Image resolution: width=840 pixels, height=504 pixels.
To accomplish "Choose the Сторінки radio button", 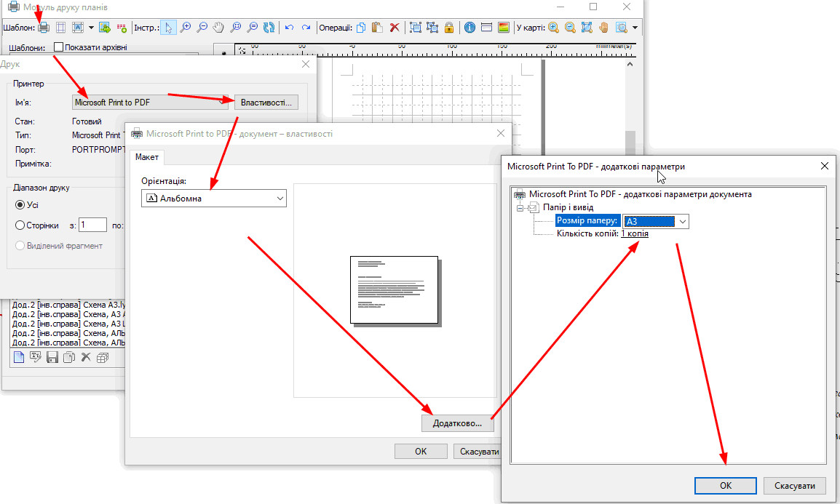I will coord(20,225).
